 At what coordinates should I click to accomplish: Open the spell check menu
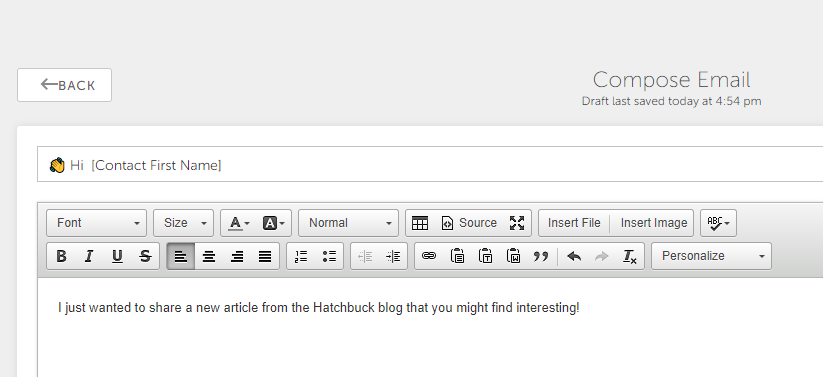click(718, 223)
